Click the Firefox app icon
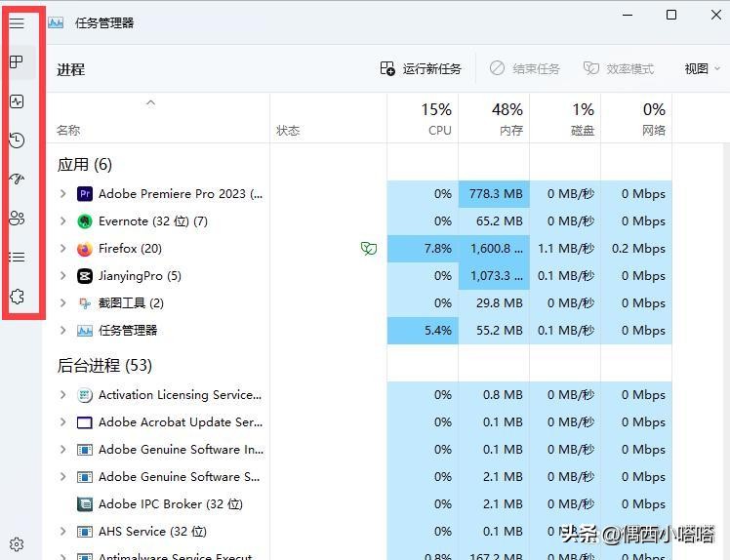 coord(85,249)
